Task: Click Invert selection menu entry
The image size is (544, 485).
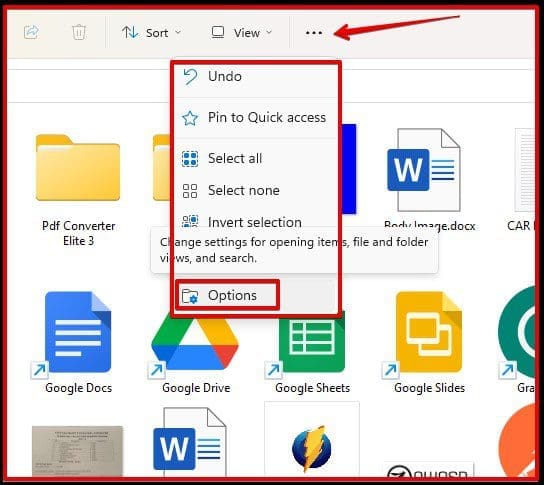Action: click(255, 221)
